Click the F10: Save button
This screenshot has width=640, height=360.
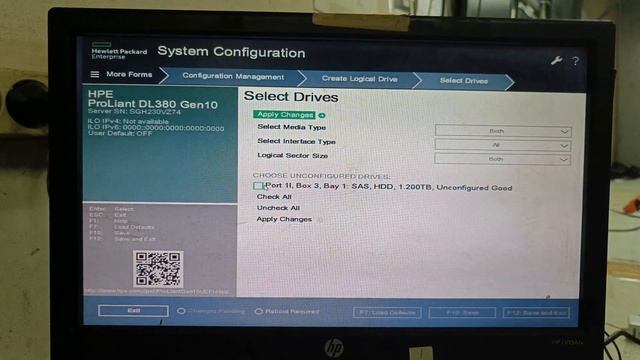(x=462, y=313)
